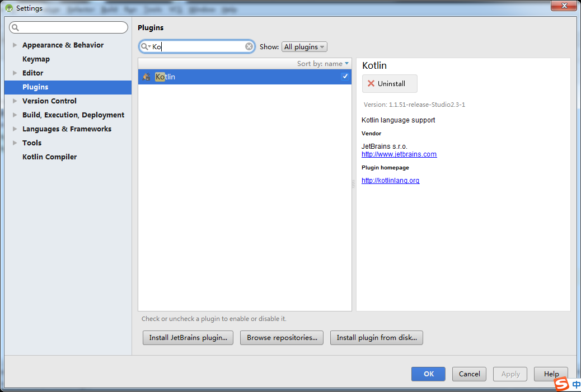The width and height of the screenshot is (581, 392).
Task: Expand the Tools settings node
Action: click(15, 143)
